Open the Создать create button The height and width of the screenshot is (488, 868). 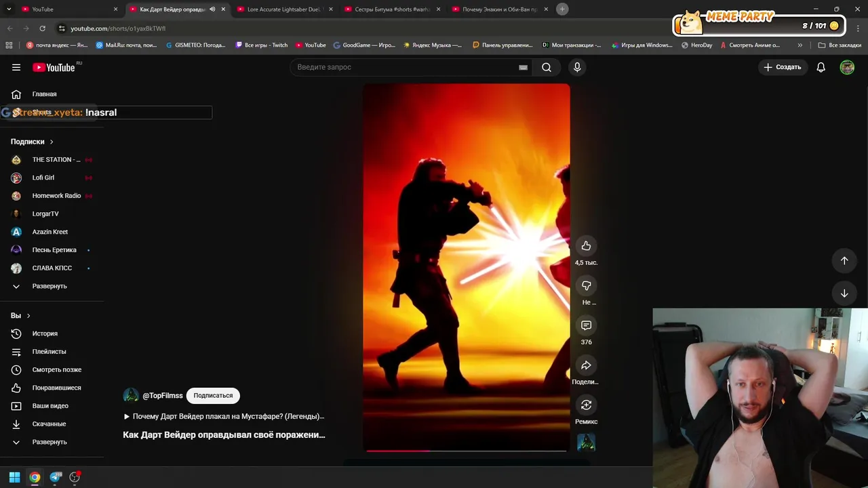pos(783,67)
